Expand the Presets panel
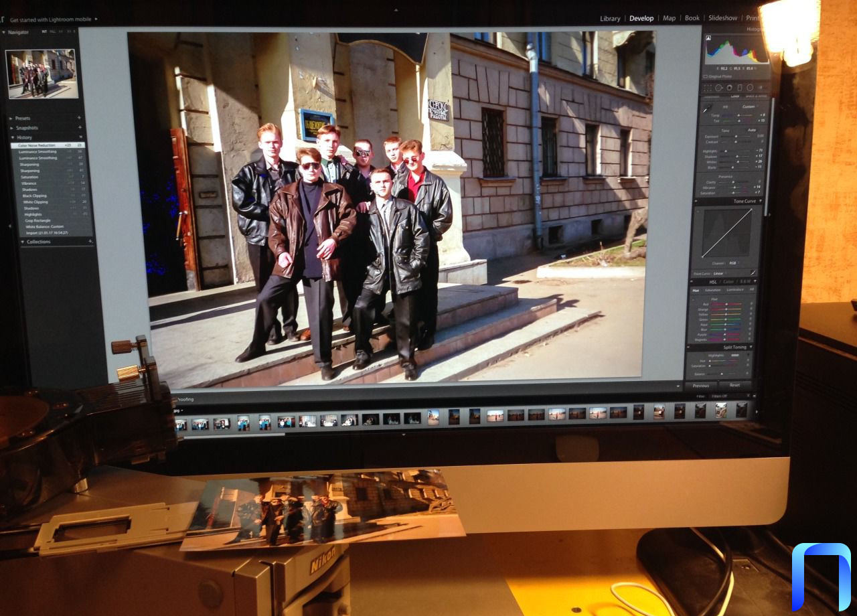Image resolution: width=857 pixels, height=616 pixels. [x=10, y=119]
